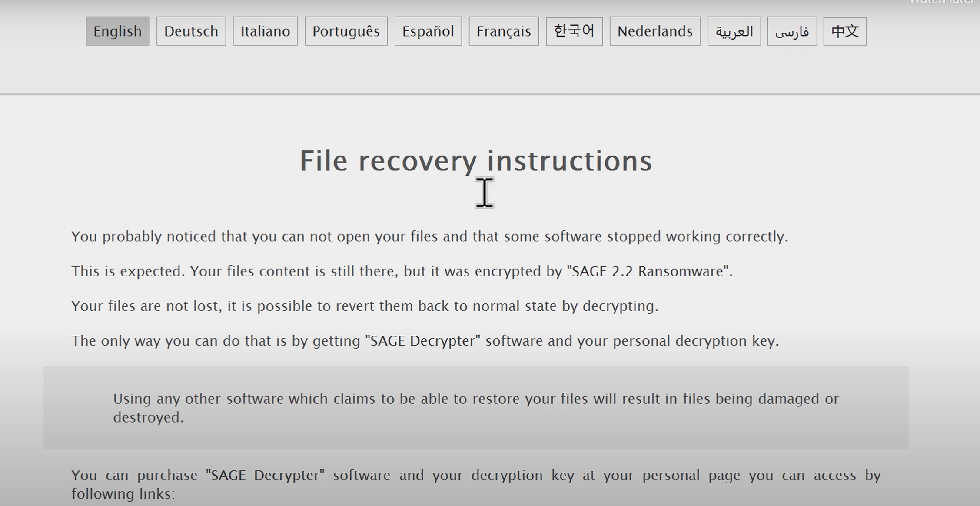Select Español language button
980x506 pixels.
pos(428,31)
